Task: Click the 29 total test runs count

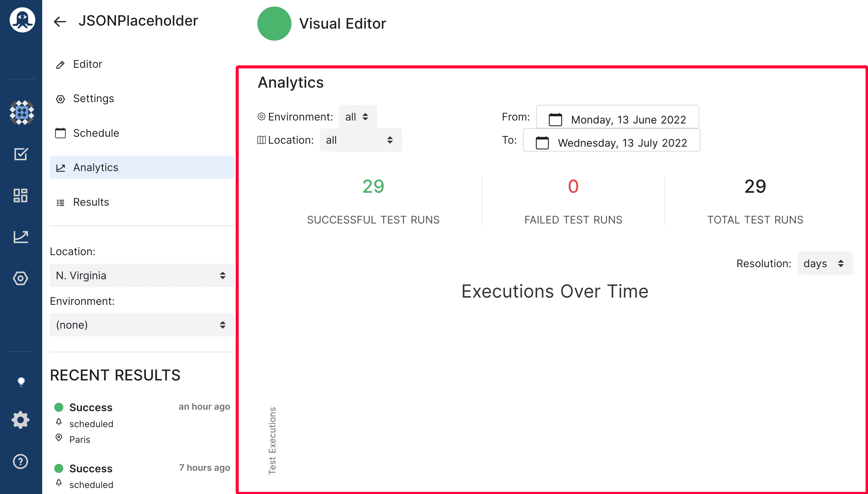Action: pyautogui.click(x=755, y=186)
